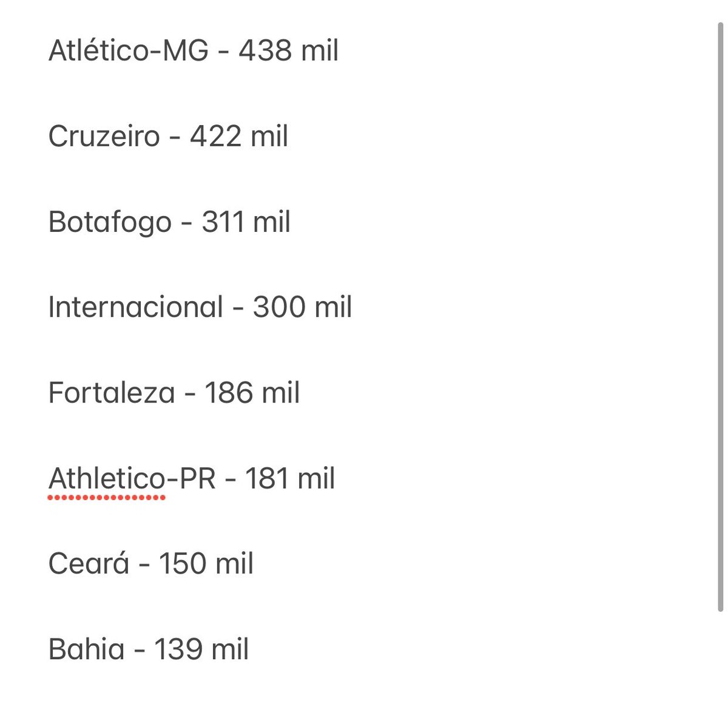The height and width of the screenshot is (718, 728).
Task: Click the misspelled word Athletico-PR
Action: (x=132, y=479)
